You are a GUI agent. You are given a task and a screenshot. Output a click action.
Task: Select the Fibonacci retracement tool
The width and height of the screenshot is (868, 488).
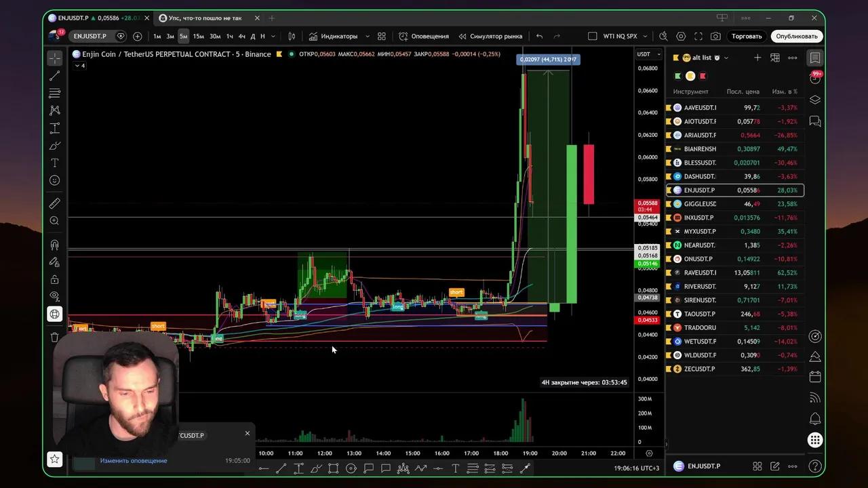tap(55, 93)
